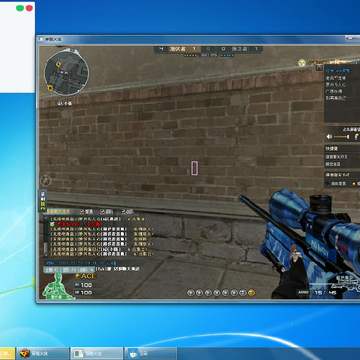The image size is (360, 360).
Task: Click the round emblem icon on left game edge
Action: pyautogui.click(x=46, y=180)
